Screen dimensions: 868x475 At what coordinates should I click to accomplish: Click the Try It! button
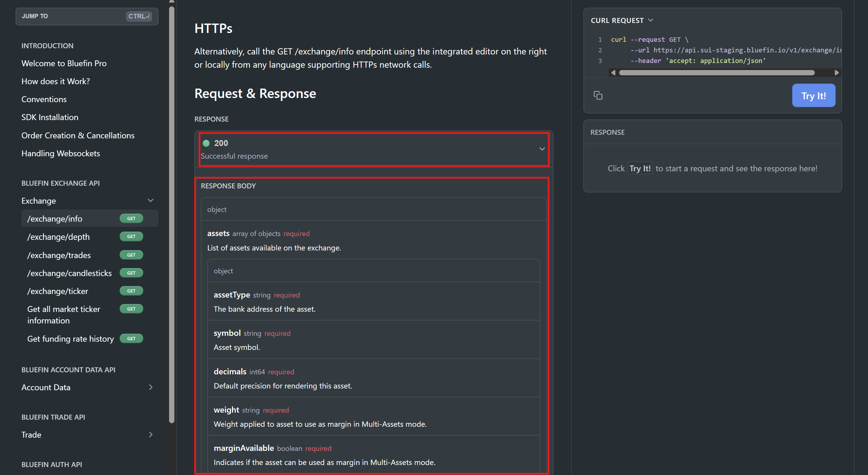click(813, 95)
